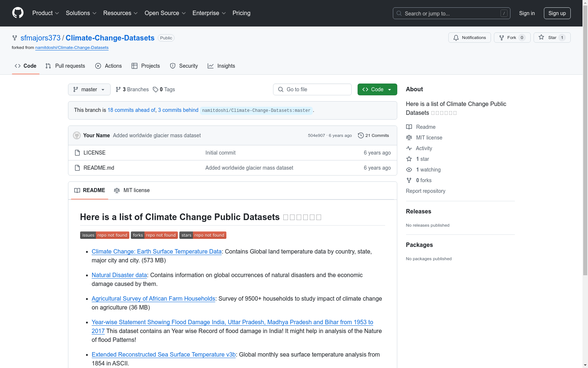Image resolution: width=588 pixels, height=368 pixels.
Task: Open the master branch selector
Action: point(89,89)
